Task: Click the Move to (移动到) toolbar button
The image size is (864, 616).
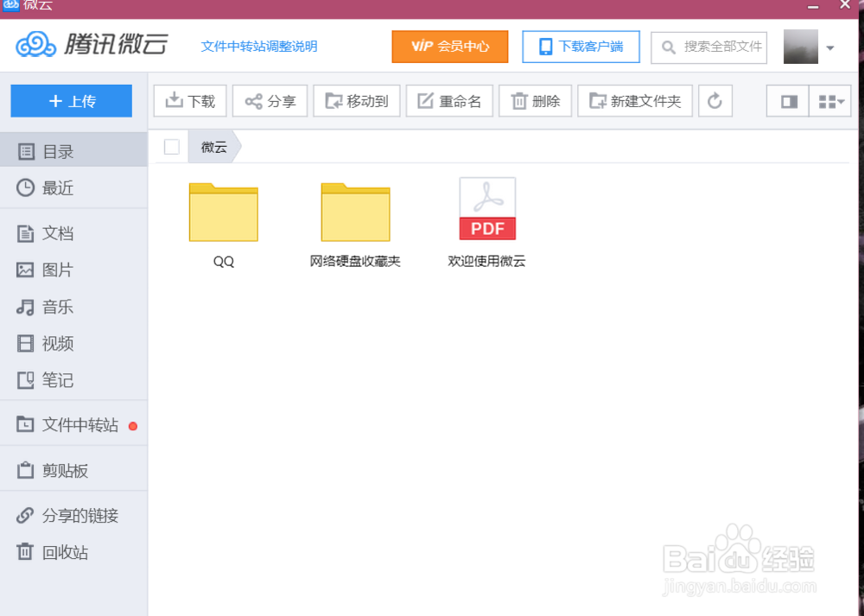Action: coord(357,101)
